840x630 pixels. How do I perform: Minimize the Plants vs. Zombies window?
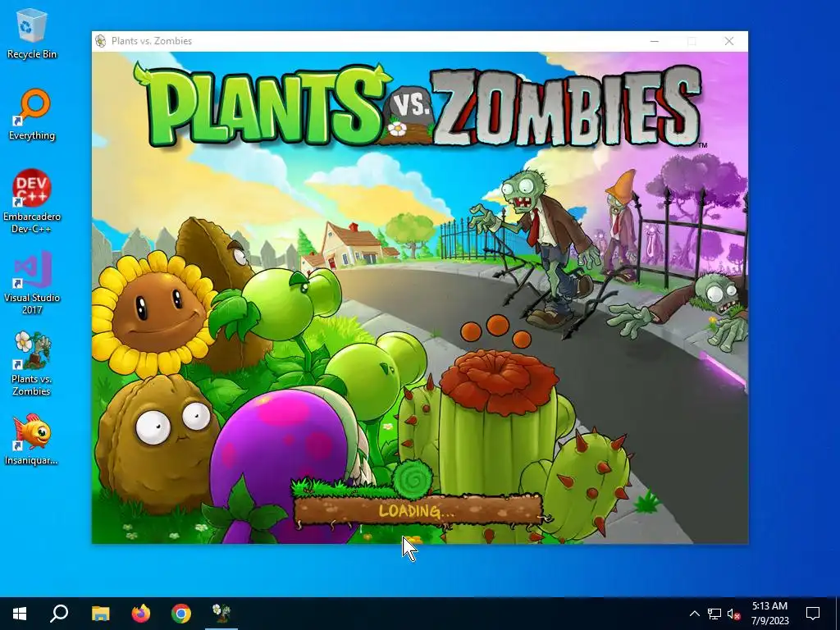654,41
